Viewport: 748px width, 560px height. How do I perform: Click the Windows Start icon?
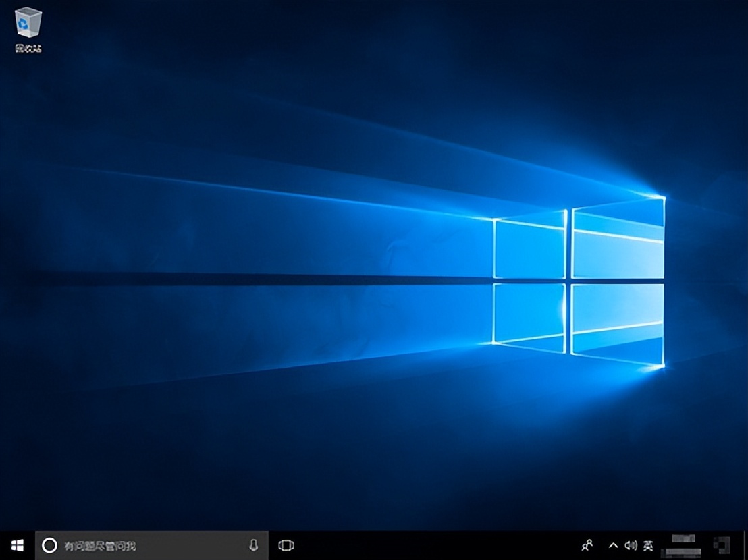click(16, 545)
